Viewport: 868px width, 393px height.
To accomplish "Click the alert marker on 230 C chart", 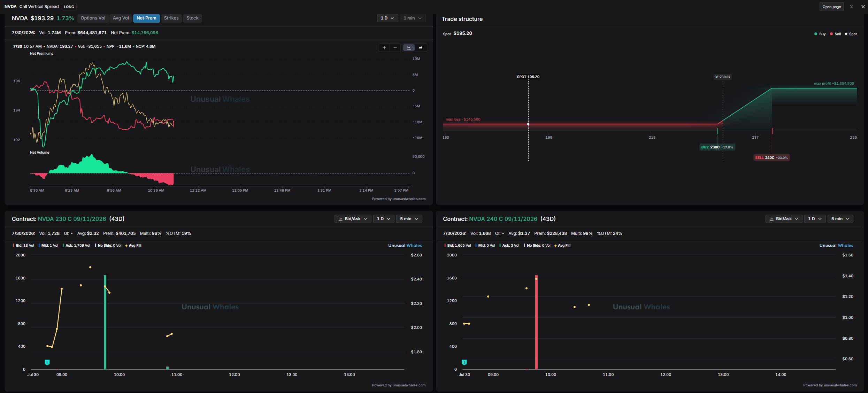I will tap(47, 362).
